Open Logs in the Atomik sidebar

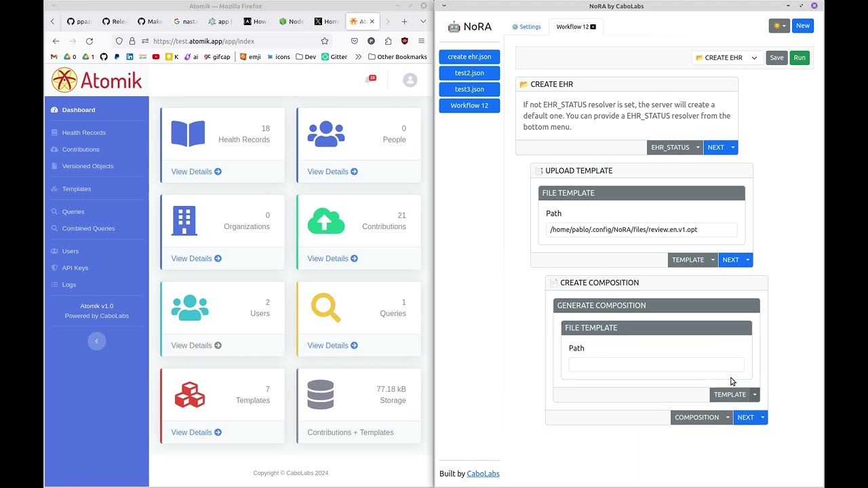(68, 285)
